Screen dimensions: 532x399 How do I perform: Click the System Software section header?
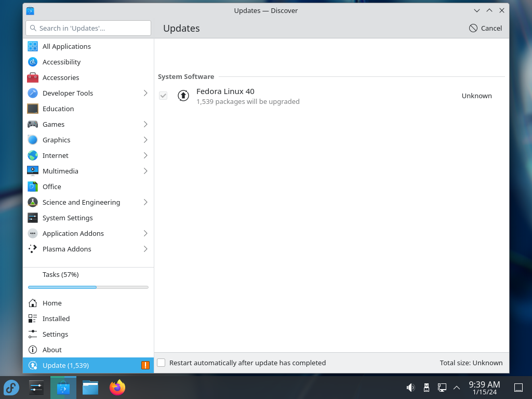pos(186,77)
